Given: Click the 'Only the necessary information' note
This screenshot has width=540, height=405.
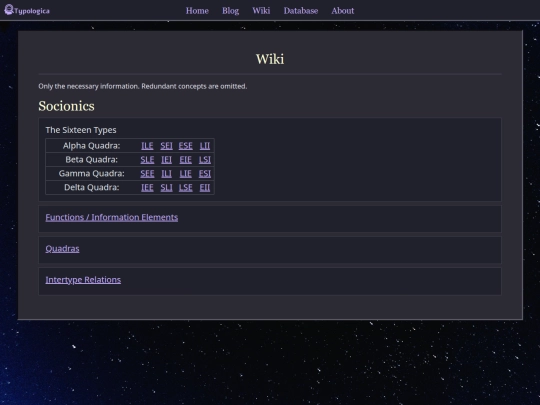Looking at the screenshot, I should point(143,86).
